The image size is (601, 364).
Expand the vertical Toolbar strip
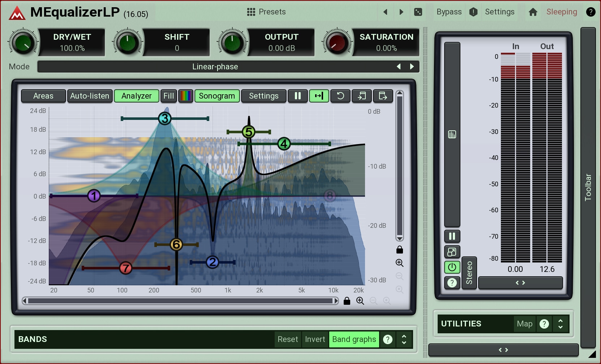point(588,187)
